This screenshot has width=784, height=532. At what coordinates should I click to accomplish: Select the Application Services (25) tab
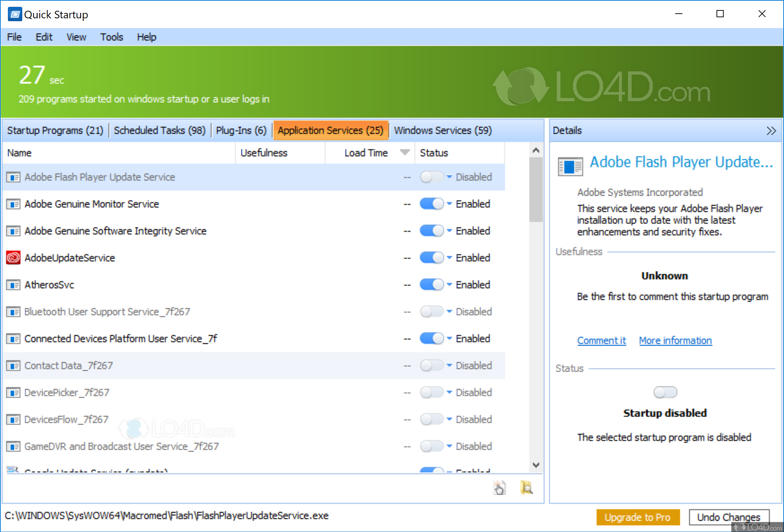pos(331,130)
